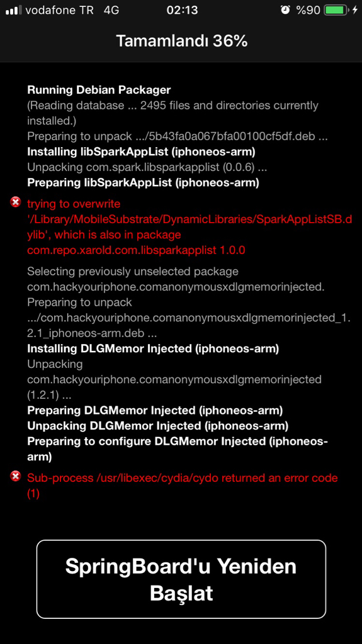This screenshot has width=362, height=644.
Task: Tap the charging bolt icon
Action: click(x=355, y=10)
